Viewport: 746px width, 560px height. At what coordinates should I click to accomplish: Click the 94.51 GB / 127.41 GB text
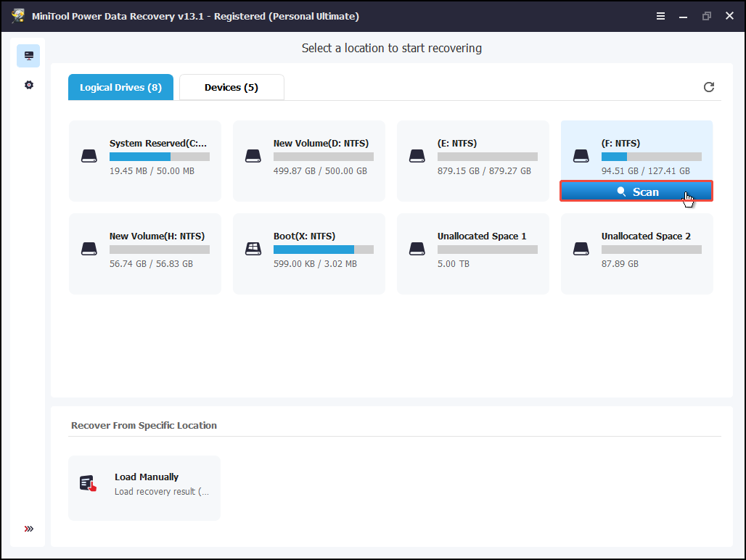pos(646,170)
